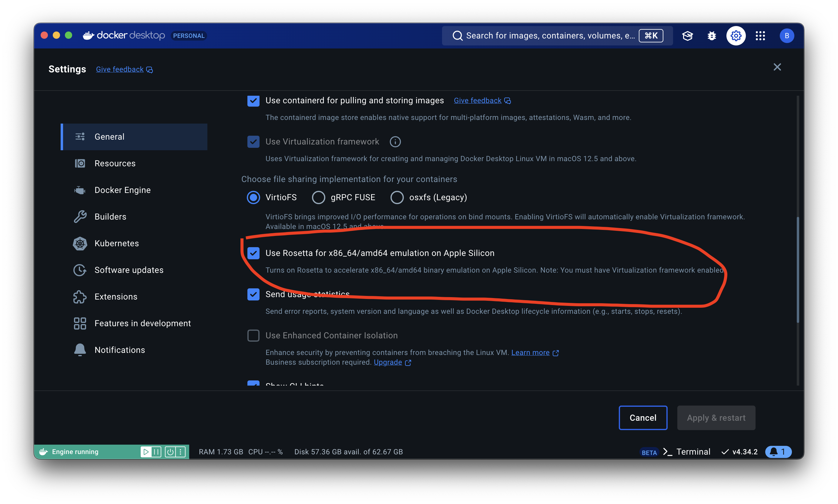Open Software updates via the clock icon
The width and height of the screenshot is (838, 504).
point(79,270)
